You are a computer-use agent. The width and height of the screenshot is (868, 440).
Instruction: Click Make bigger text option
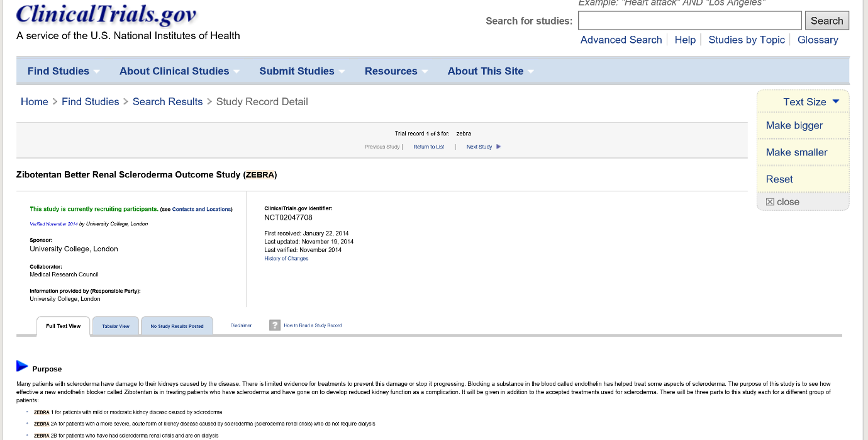click(x=794, y=125)
